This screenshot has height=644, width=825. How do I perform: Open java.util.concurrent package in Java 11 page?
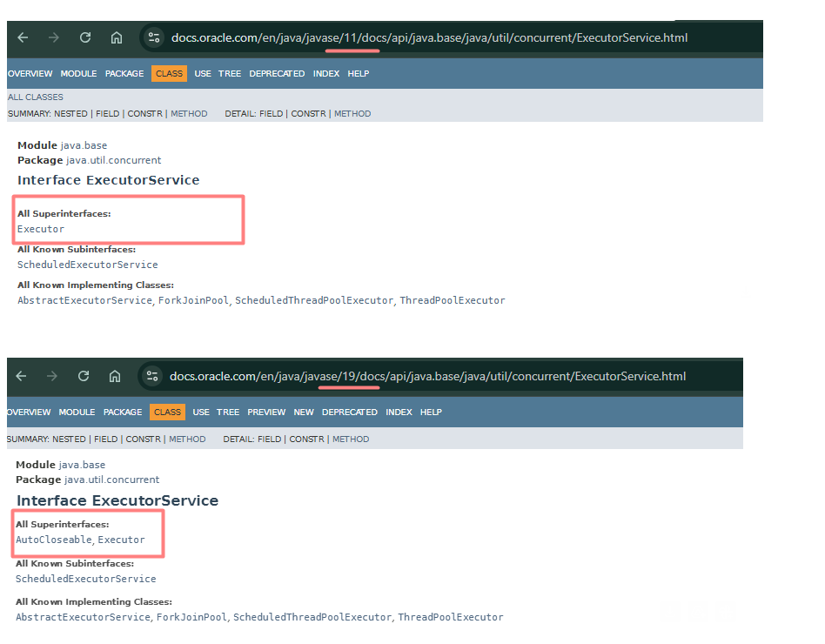(x=114, y=160)
